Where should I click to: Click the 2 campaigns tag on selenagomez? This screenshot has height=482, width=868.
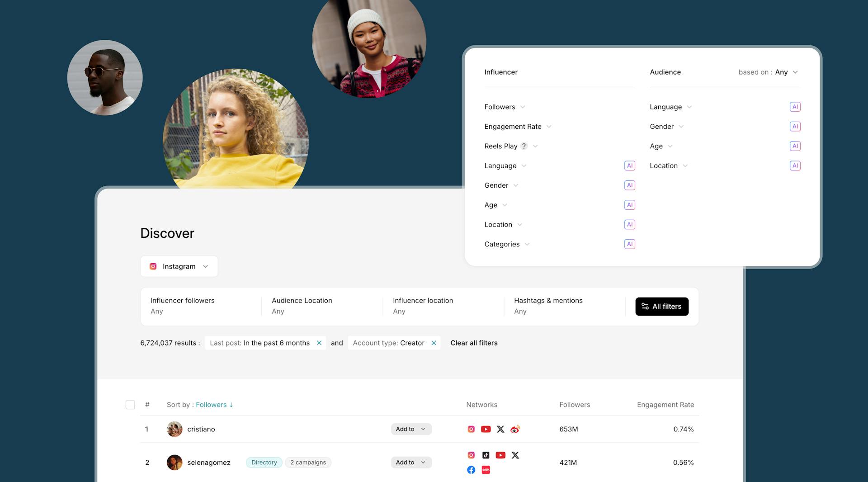[x=308, y=463]
